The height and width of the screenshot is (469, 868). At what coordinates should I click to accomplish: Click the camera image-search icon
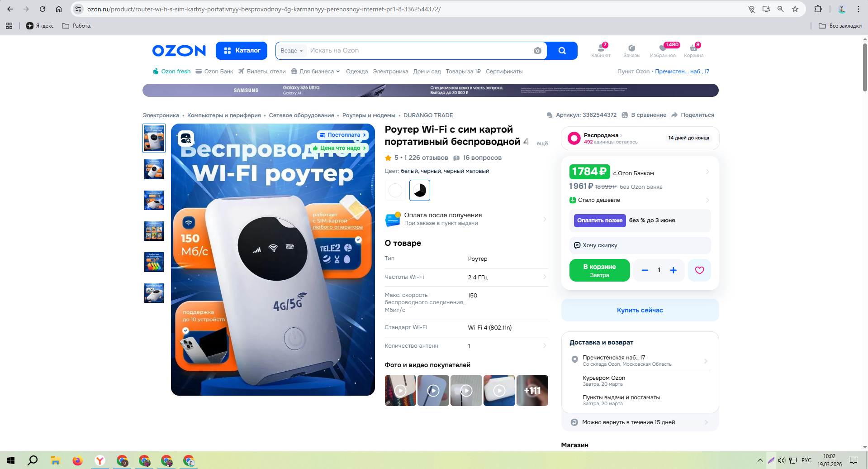(x=537, y=51)
